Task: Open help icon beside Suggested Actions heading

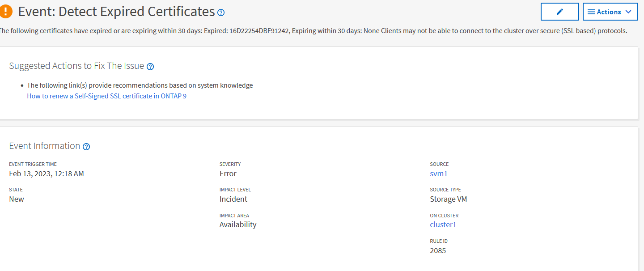Action: click(x=150, y=67)
